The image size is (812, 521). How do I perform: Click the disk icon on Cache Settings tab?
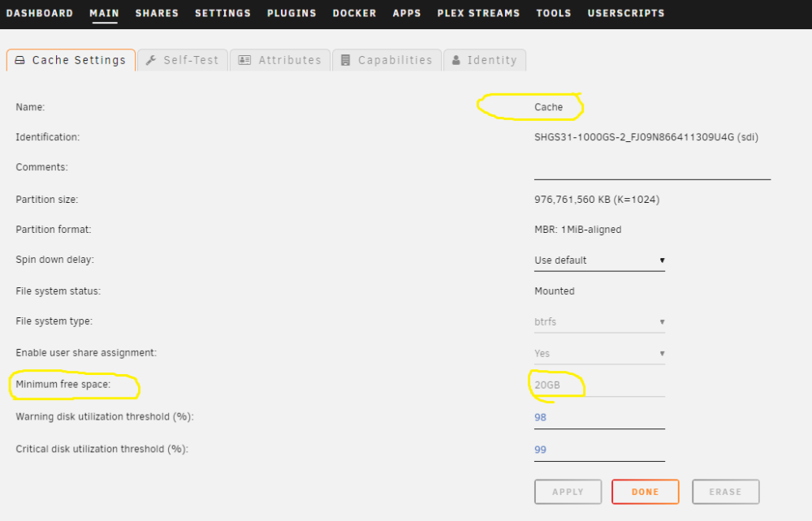pyautogui.click(x=19, y=60)
